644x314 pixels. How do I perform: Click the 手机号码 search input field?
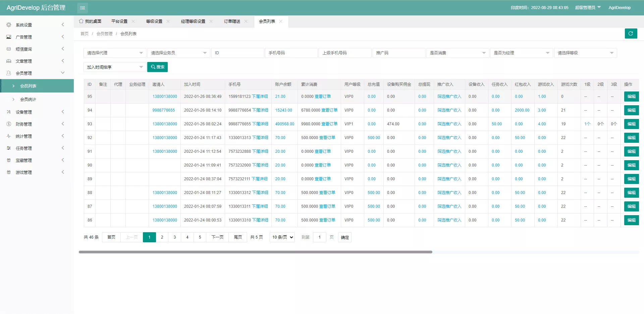[291, 53]
